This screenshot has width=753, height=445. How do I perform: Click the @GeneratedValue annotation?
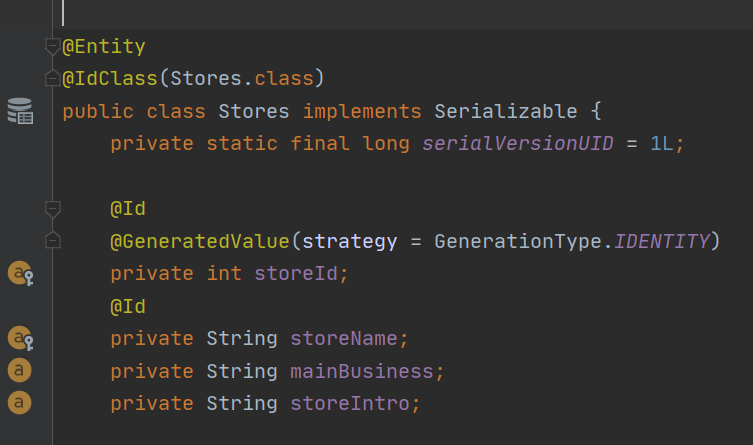coord(200,241)
